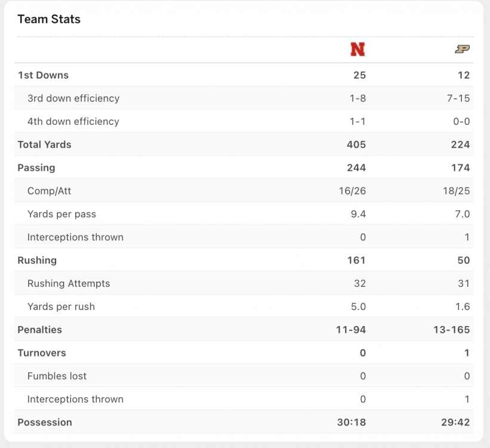
Task: Click the Rushing Attempts label
Action: [69, 284]
